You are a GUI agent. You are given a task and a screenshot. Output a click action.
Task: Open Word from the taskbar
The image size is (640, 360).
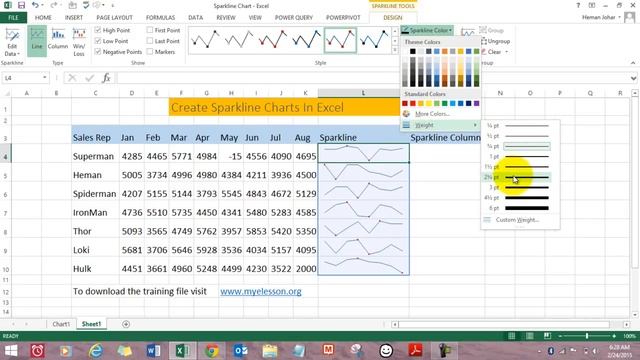153,351
